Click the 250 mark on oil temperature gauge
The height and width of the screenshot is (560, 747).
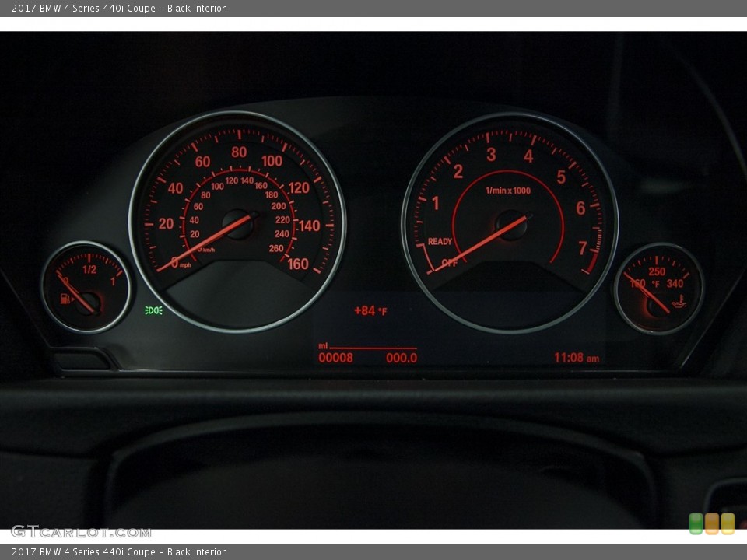pyautogui.click(x=657, y=271)
